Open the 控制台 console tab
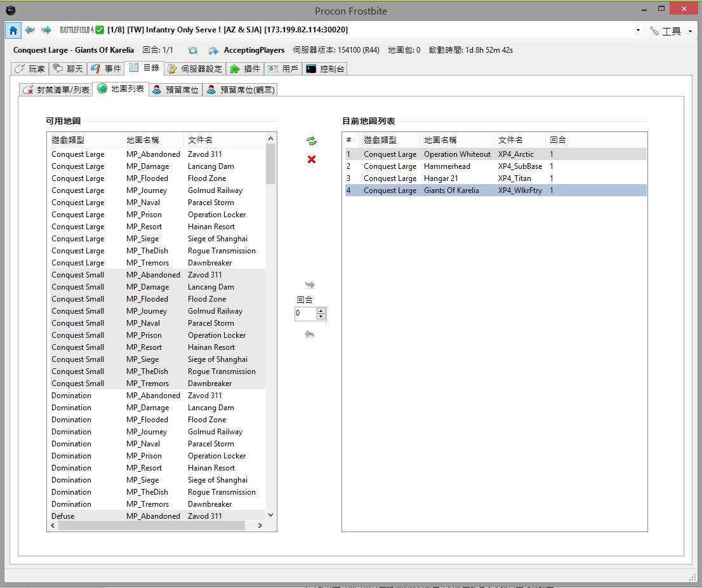The width and height of the screenshot is (702, 588). [x=325, y=69]
